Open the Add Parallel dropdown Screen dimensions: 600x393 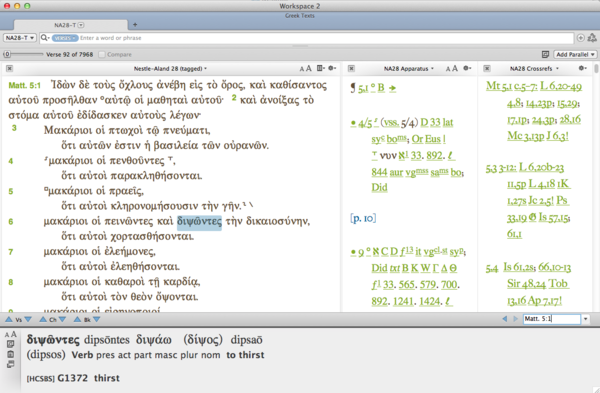click(575, 54)
